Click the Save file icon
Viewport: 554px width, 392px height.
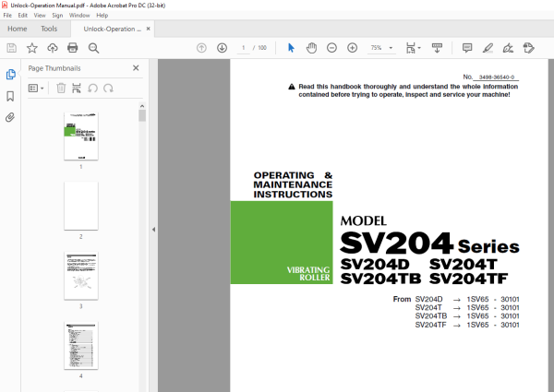tap(11, 48)
